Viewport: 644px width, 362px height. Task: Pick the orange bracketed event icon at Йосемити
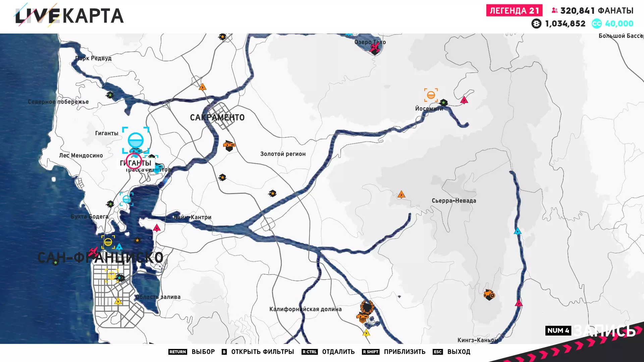[x=431, y=95]
